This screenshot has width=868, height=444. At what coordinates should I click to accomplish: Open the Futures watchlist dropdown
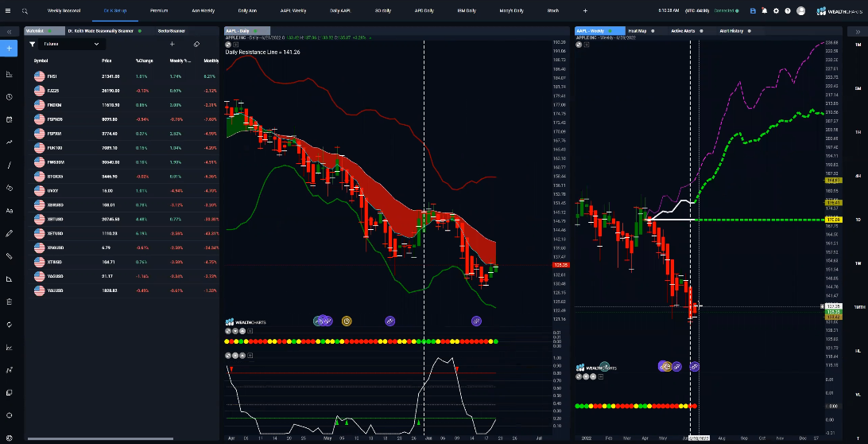point(72,44)
